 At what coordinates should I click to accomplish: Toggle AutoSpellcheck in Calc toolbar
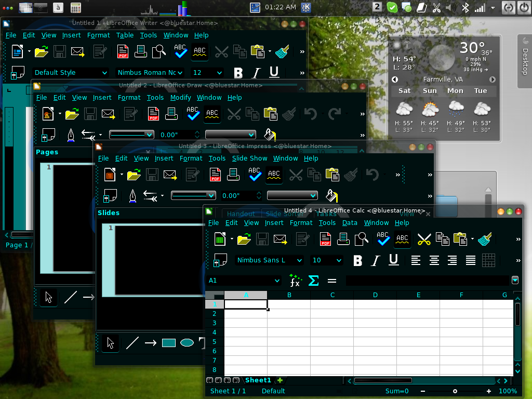pyautogui.click(x=402, y=239)
